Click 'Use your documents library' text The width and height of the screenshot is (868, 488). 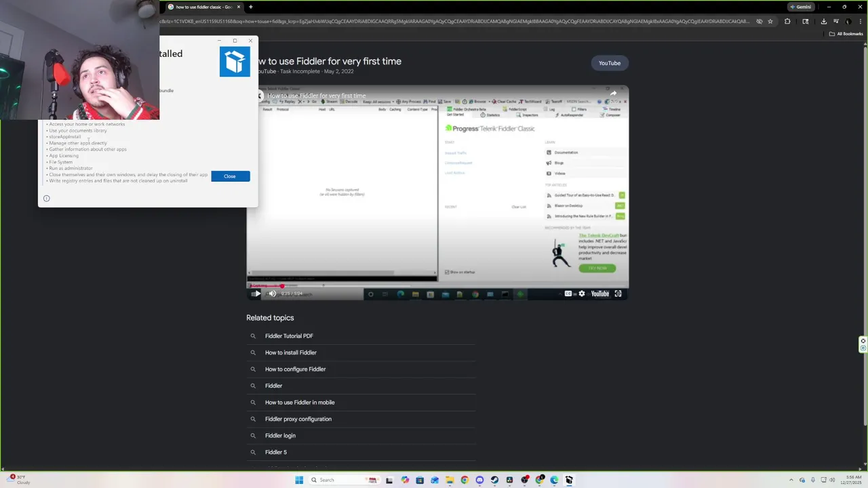(78, 130)
